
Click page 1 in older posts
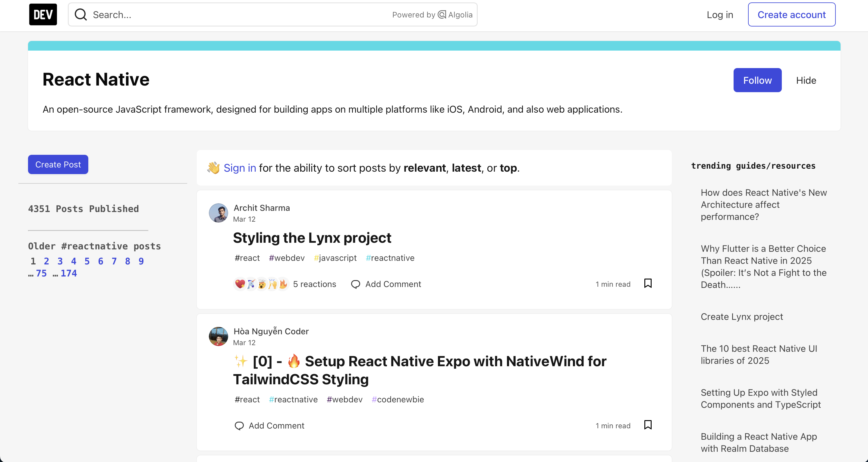tap(33, 261)
